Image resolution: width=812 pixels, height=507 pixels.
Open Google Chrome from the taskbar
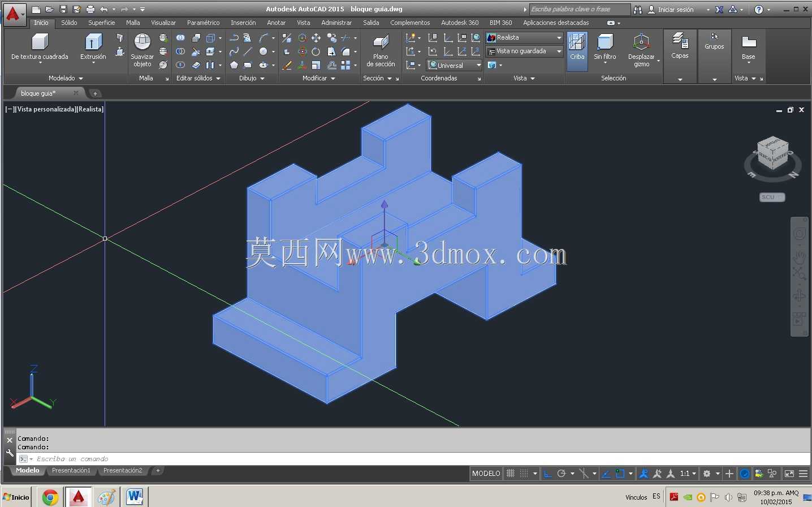click(x=50, y=497)
